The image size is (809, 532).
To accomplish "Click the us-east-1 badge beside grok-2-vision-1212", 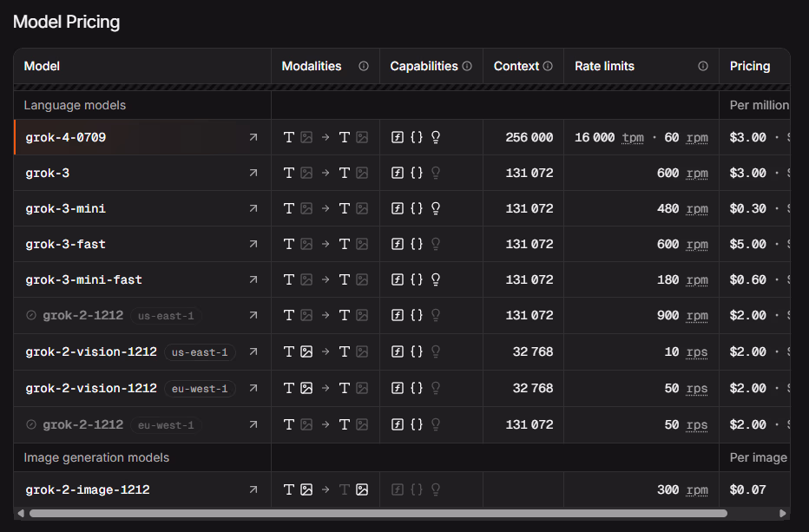I will tap(200, 352).
